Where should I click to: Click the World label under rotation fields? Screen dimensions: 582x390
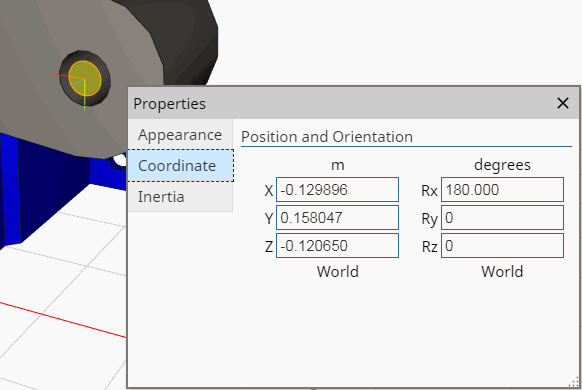[502, 272]
